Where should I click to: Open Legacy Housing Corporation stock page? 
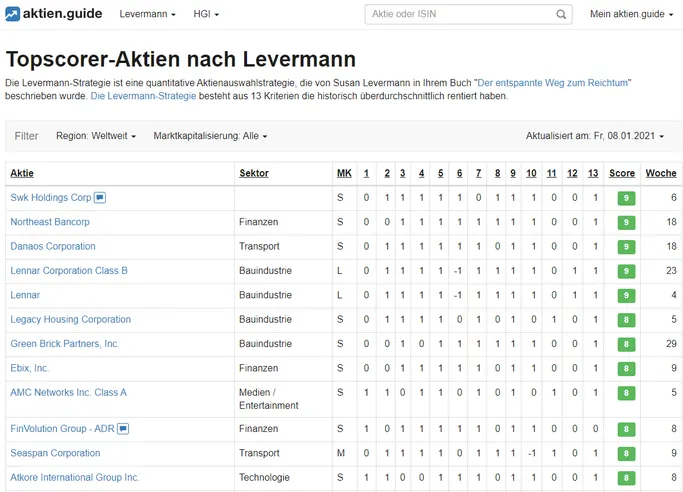[x=71, y=320]
